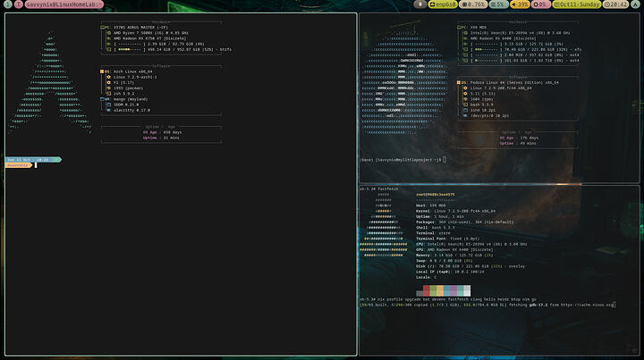Click the green swatch in fastfetch palette
Screen dimensions: 644x360
click(433, 290)
